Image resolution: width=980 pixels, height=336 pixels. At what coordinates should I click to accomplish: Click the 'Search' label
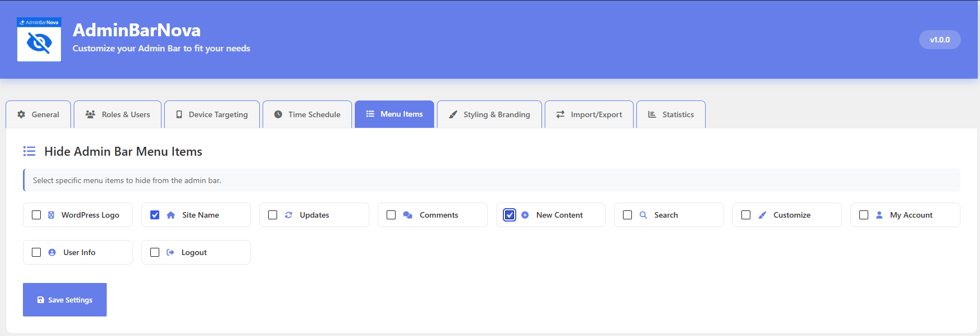(x=666, y=215)
